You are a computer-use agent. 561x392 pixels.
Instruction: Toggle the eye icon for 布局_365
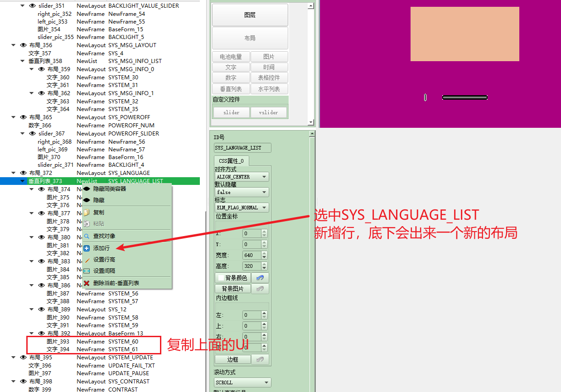pos(24,117)
